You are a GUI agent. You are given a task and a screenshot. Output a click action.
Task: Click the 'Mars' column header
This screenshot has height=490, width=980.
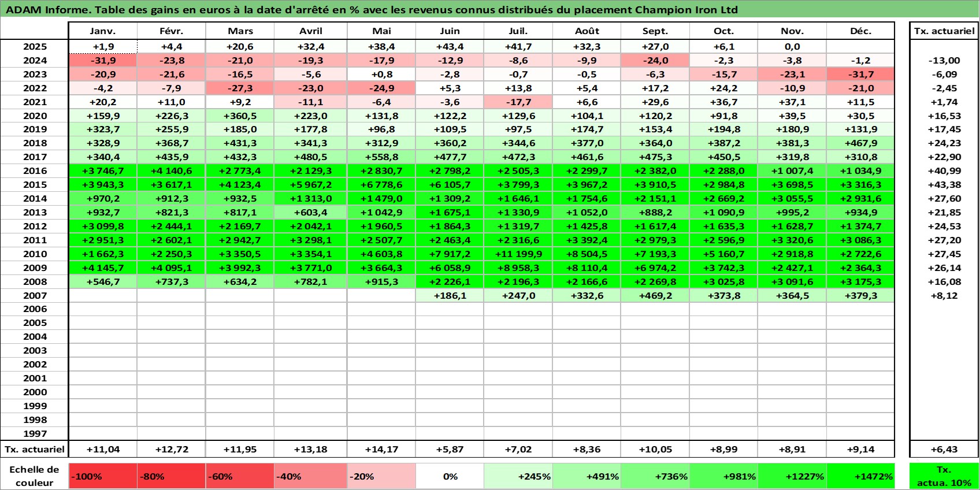click(x=240, y=31)
